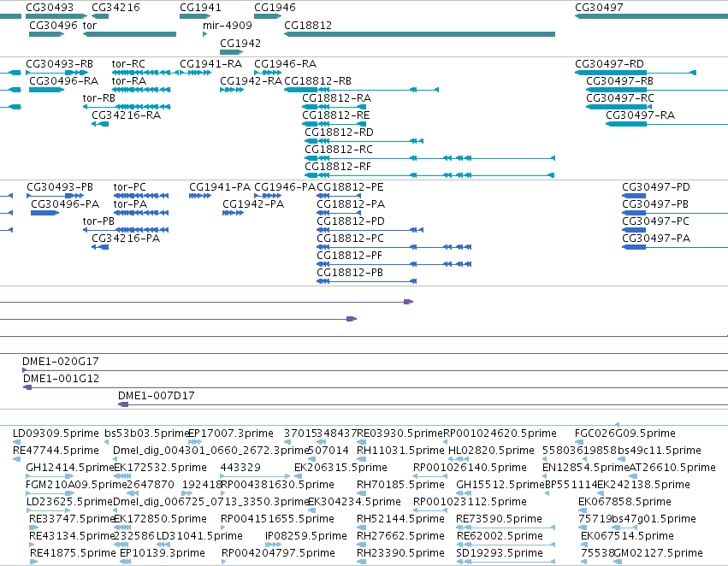Select transcript label CG18812-RE
Image resolution: width=728 pixels, height=566 pixels.
(335, 115)
